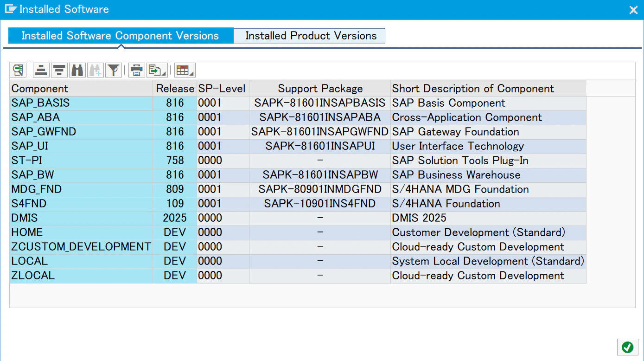
Task: Click the 'Customer Development (Standard)' description
Action: pyautogui.click(x=488, y=232)
